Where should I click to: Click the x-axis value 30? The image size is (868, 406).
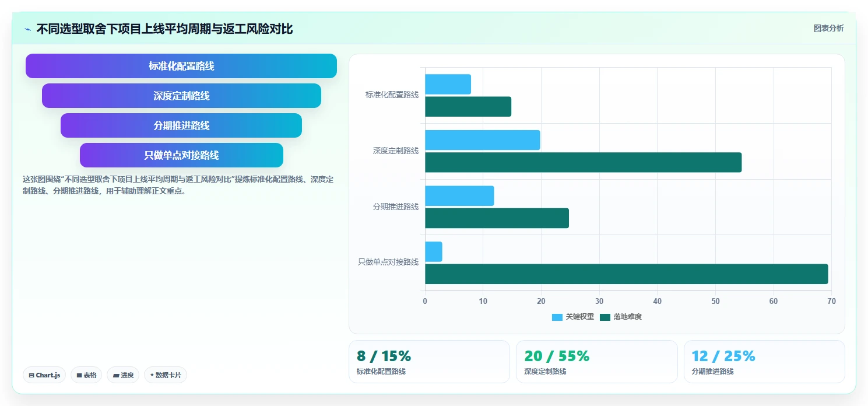(x=599, y=301)
